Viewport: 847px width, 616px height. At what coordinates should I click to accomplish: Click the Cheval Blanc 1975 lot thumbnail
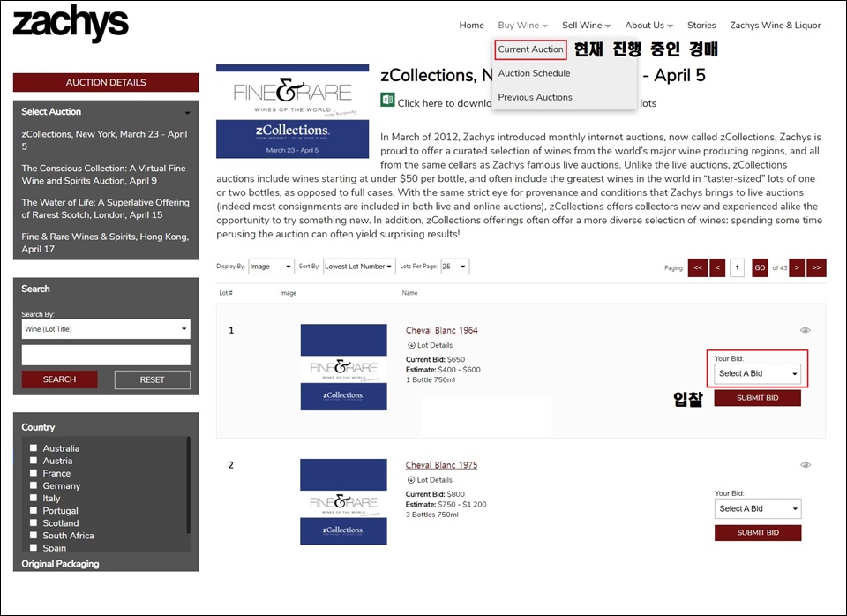pos(343,501)
